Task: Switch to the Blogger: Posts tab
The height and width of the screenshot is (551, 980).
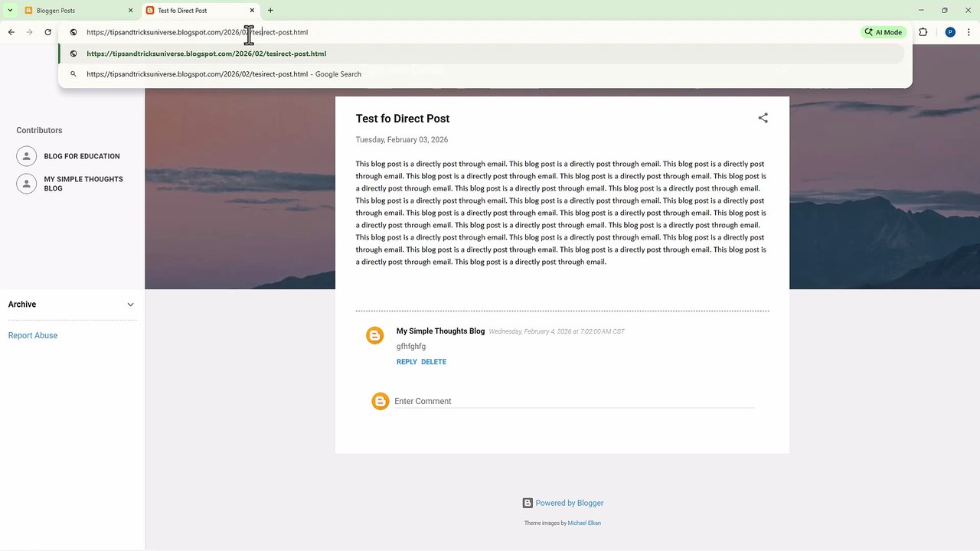Action: [x=79, y=11]
